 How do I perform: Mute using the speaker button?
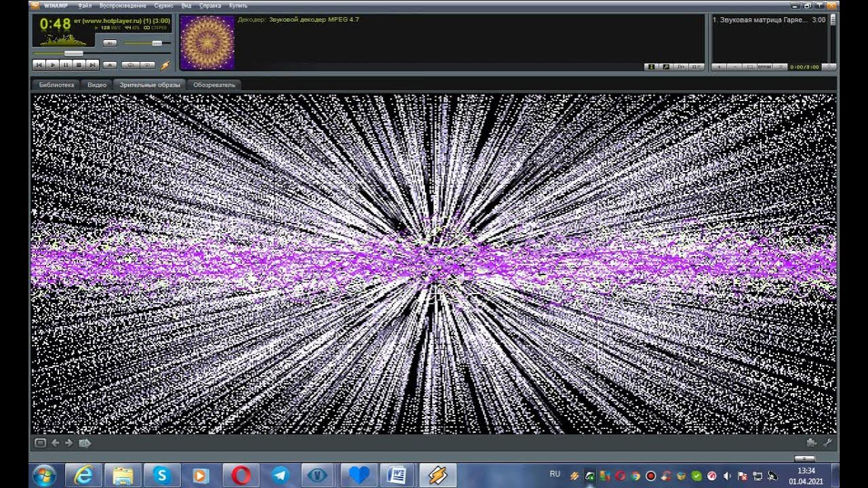click(110, 43)
